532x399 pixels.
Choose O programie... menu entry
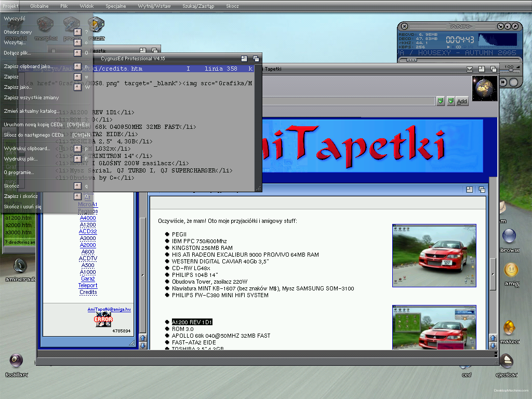tap(46, 172)
